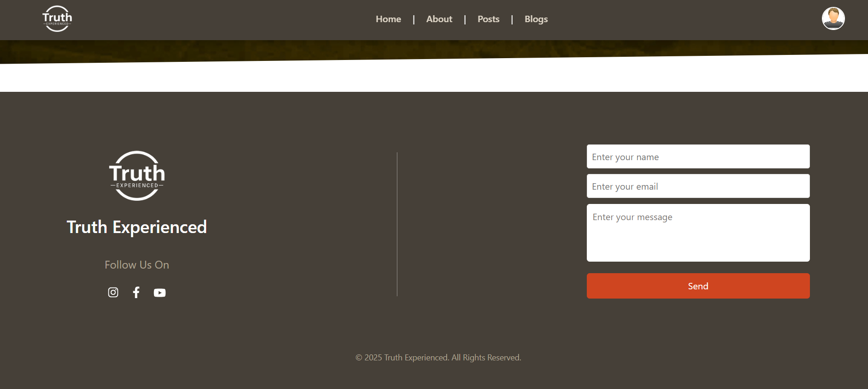Open the YouTube channel icon
868x389 pixels.
[159, 293]
